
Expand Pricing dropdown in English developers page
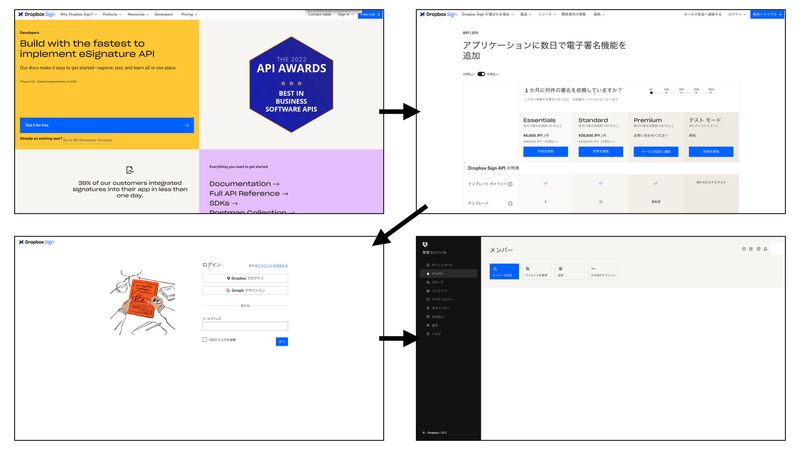tap(189, 14)
